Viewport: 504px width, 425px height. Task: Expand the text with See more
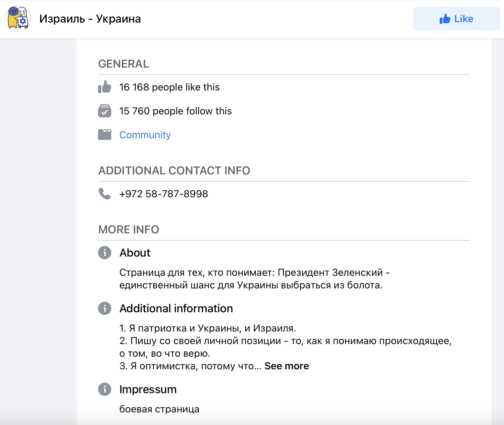tap(287, 366)
